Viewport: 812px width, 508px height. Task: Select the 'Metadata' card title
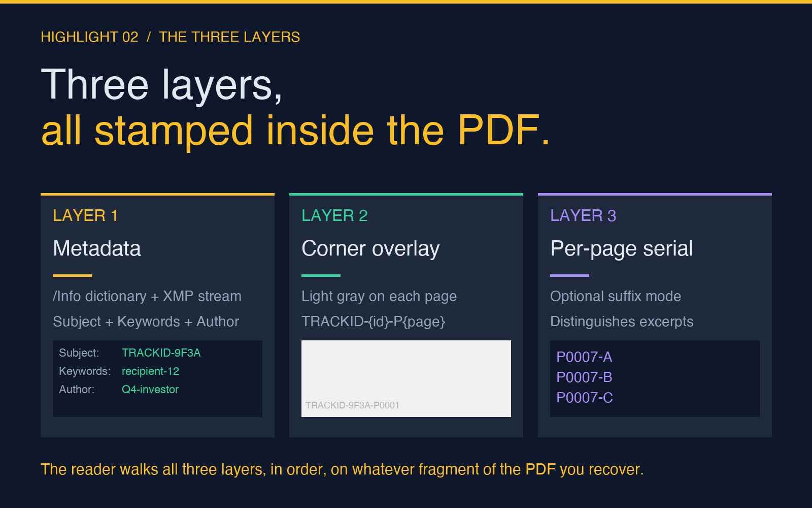97,248
